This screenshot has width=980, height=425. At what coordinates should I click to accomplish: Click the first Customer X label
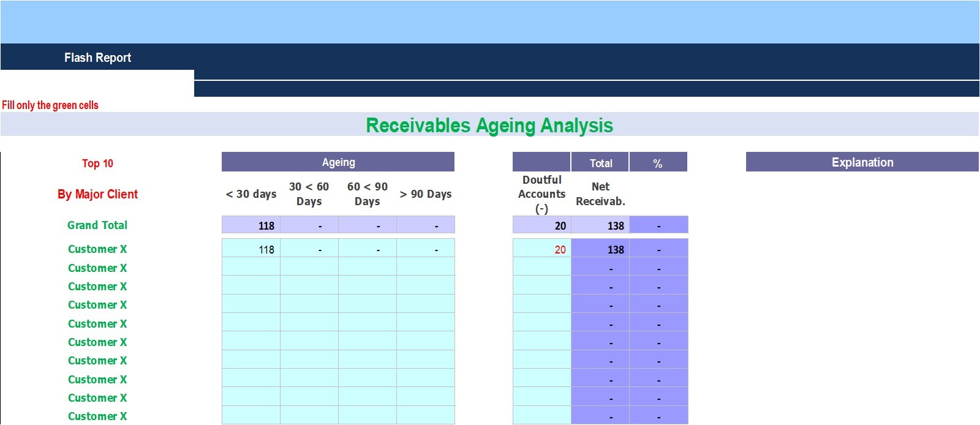[x=97, y=249]
